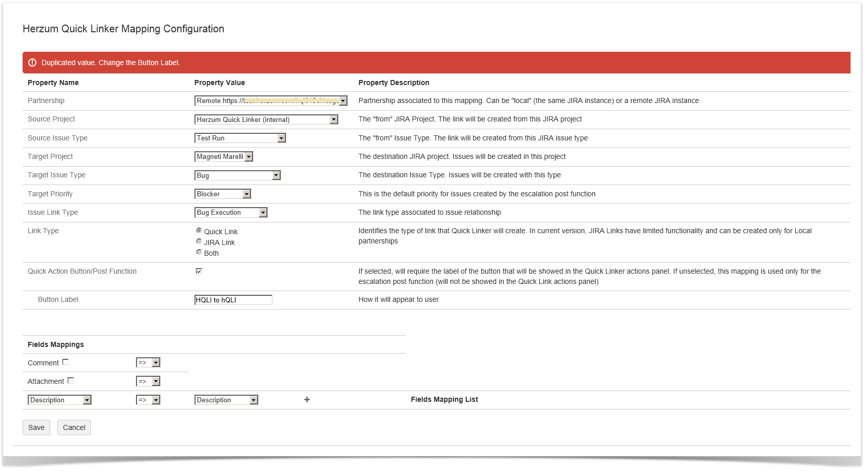
Task: Open the Comment direction arrow dropdown
Action: pos(148,363)
